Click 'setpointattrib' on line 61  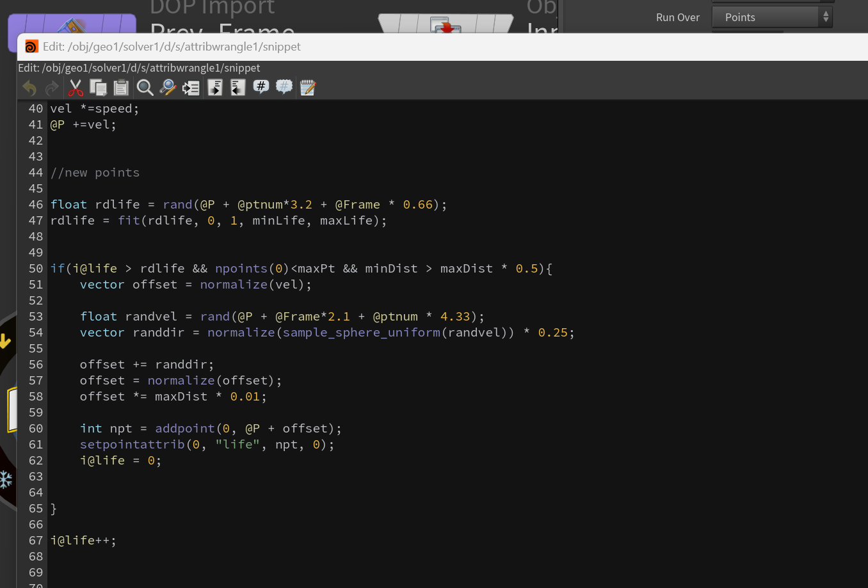133,445
